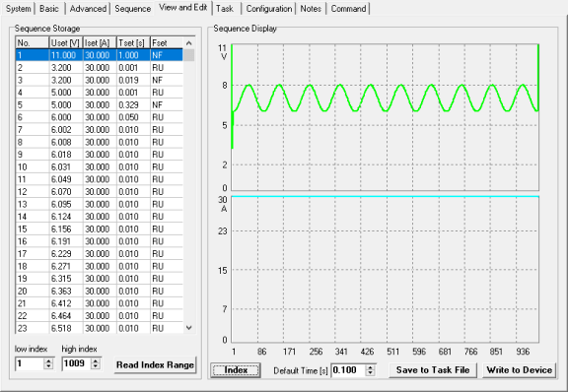The height and width of the screenshot is (392, 568).
Task: Go to the Command tab
Action: (x=348, y=8)
